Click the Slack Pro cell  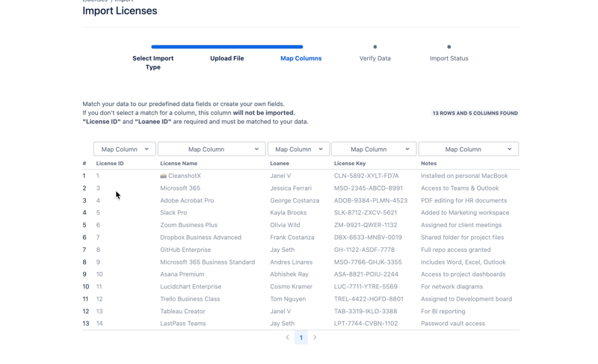173,213
